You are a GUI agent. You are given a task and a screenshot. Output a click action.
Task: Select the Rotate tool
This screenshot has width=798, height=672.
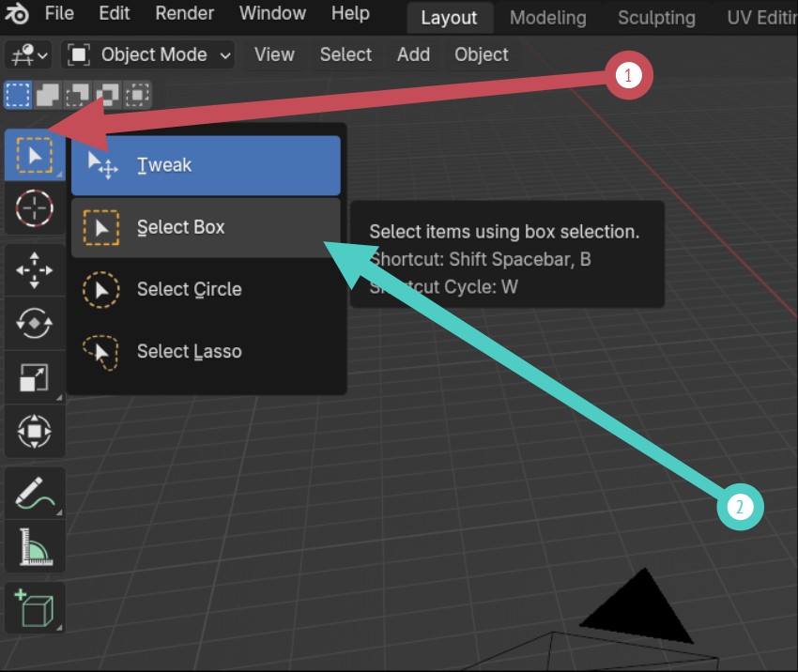34,324
